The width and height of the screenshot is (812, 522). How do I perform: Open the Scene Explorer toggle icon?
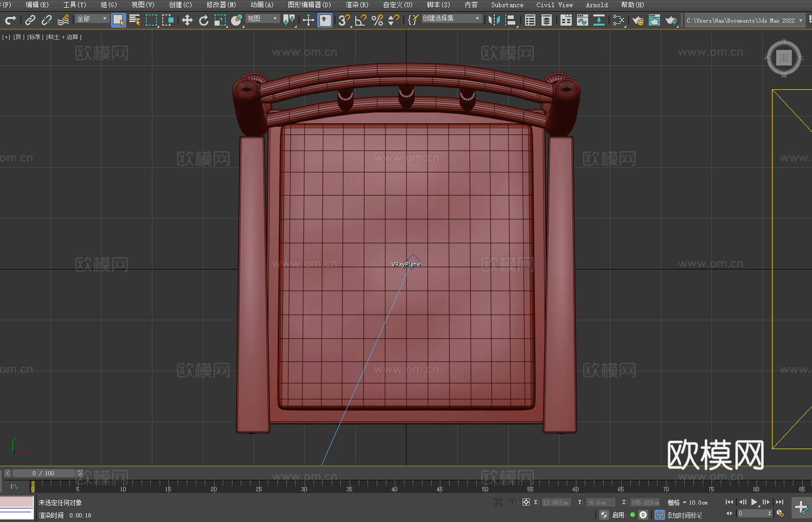(x=530, y=20)
